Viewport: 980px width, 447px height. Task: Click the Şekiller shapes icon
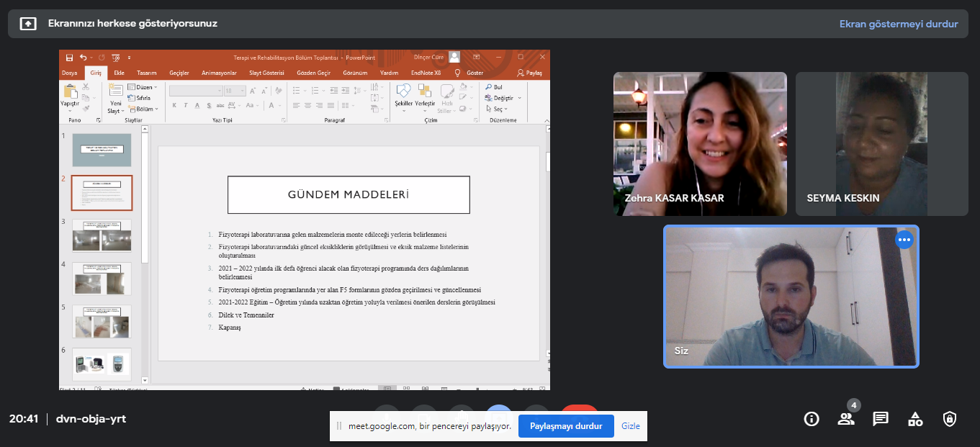pyautogui.click(x=403, y=92)
